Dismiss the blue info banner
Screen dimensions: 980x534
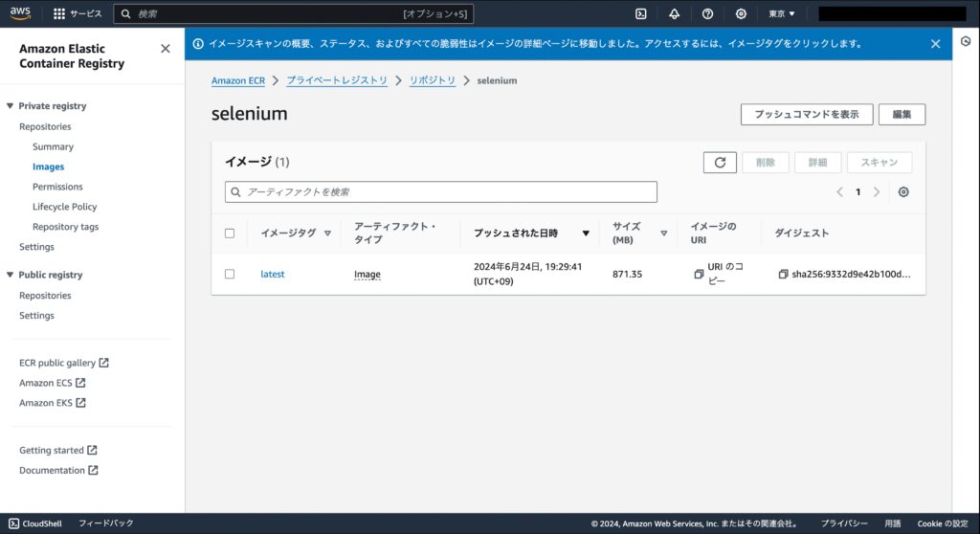click(x=935, y=44)
